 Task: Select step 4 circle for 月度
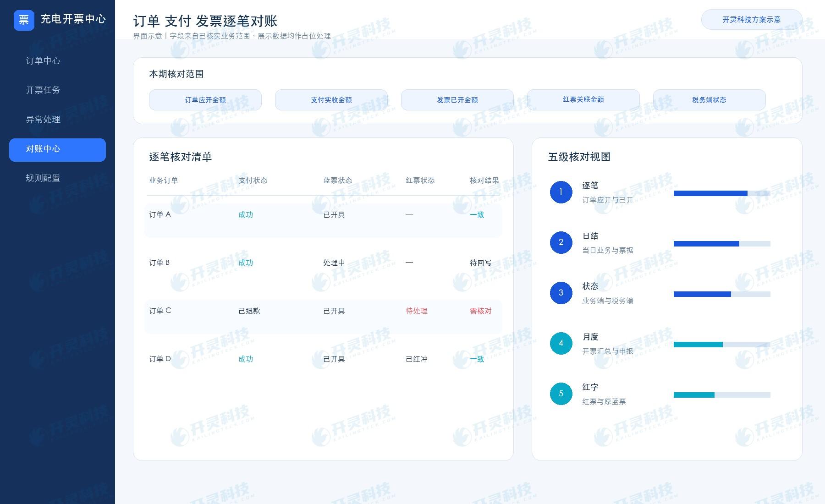[561, 343]
